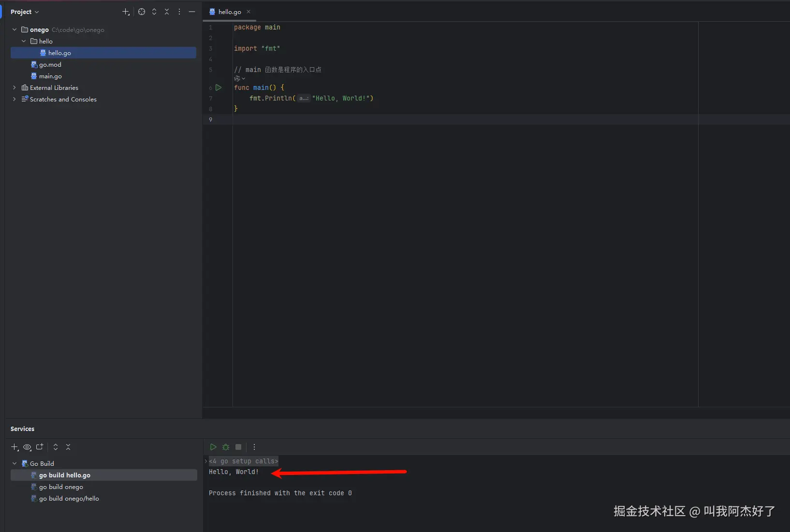Open Services new-tab icon
Viewport: 790px width, 532px height.
40,447
